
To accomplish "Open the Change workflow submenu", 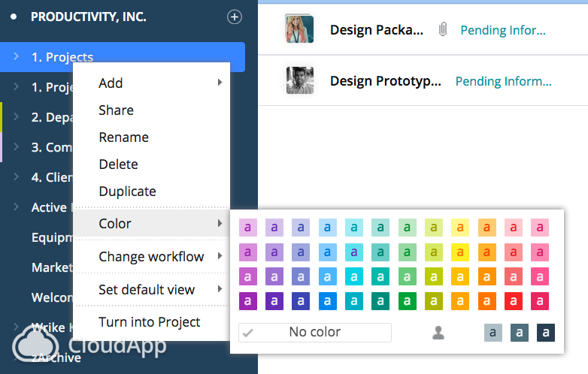I will (x=151, y=257).
